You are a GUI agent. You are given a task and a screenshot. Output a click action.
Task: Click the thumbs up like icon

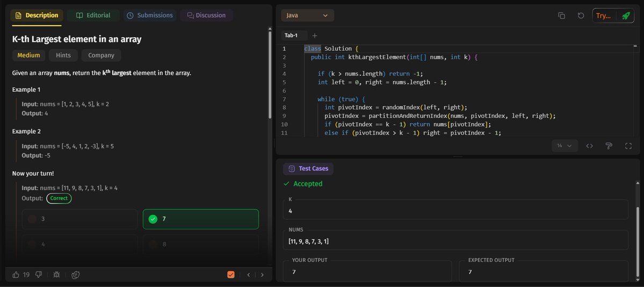16,275
